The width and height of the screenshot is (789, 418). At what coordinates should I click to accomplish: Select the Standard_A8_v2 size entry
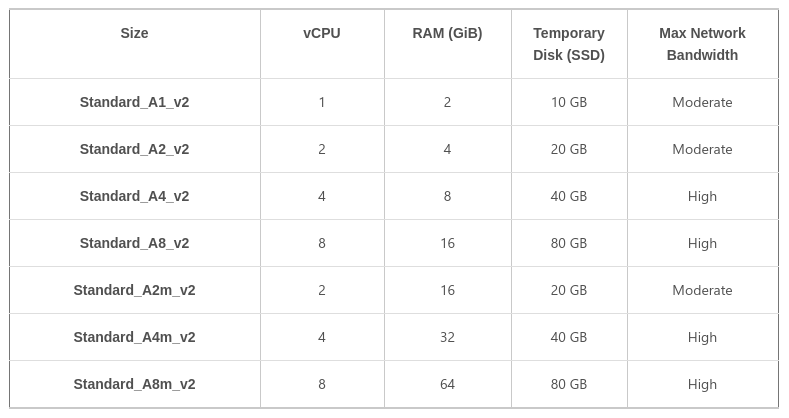(x=134, y=243)
